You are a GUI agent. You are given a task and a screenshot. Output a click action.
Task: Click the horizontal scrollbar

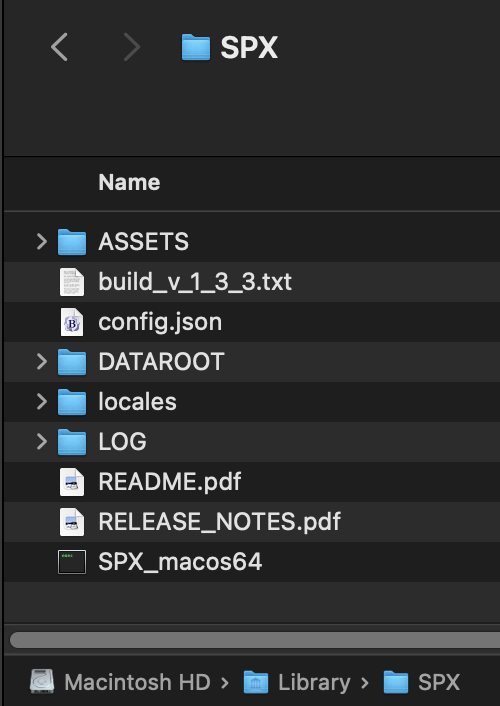(x=255, y=640)
